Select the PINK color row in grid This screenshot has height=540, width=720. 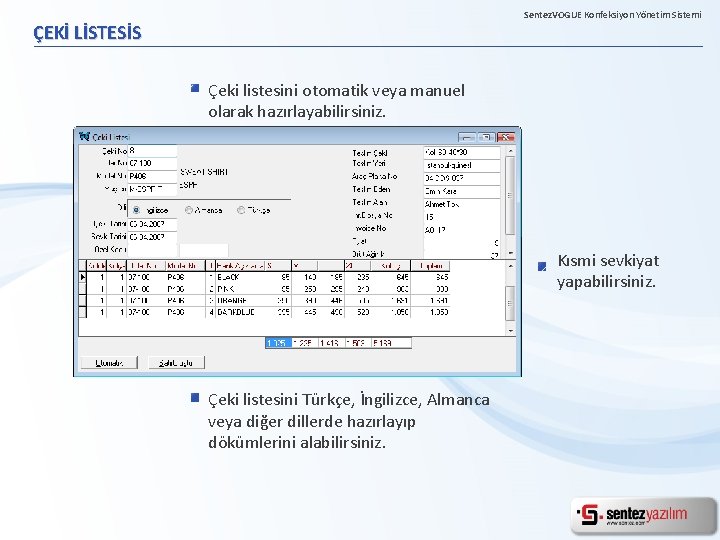click(264, 289)
